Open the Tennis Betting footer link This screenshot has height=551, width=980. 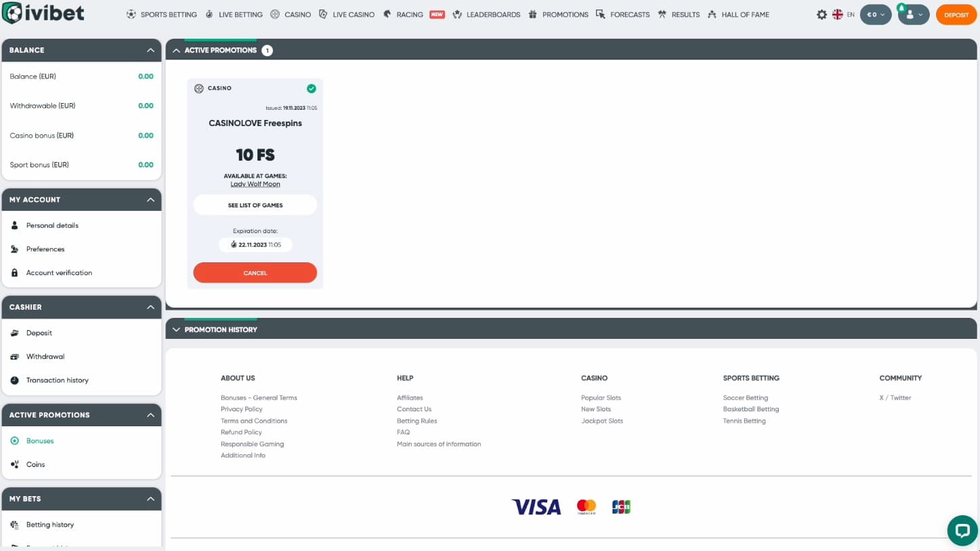(x=744, y=421)
